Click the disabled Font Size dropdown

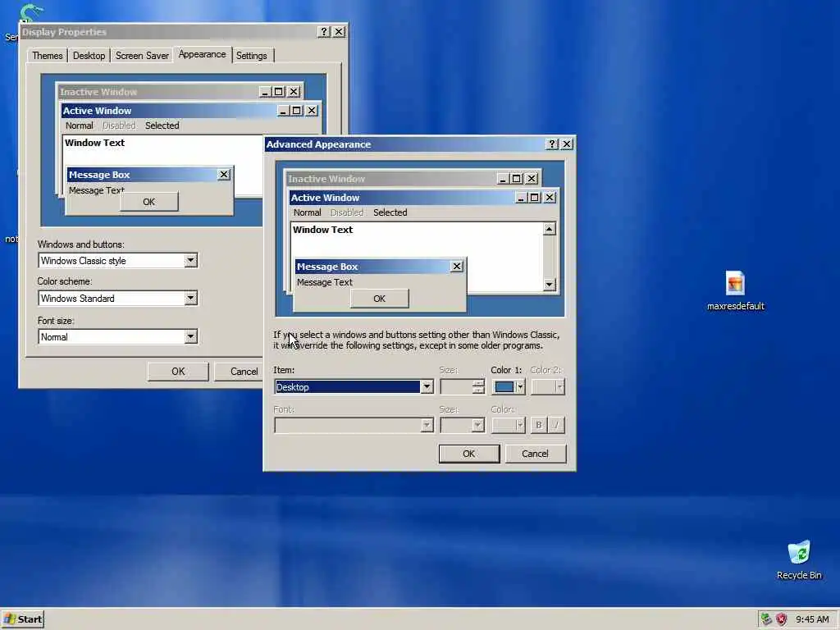click(x=462, y=426)
